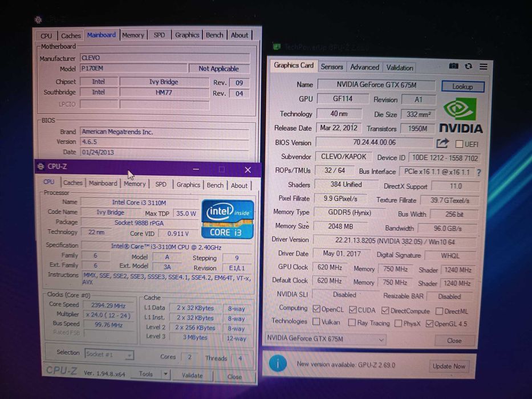Click the GPU-Z refresh icon

[x=469, y=66]
